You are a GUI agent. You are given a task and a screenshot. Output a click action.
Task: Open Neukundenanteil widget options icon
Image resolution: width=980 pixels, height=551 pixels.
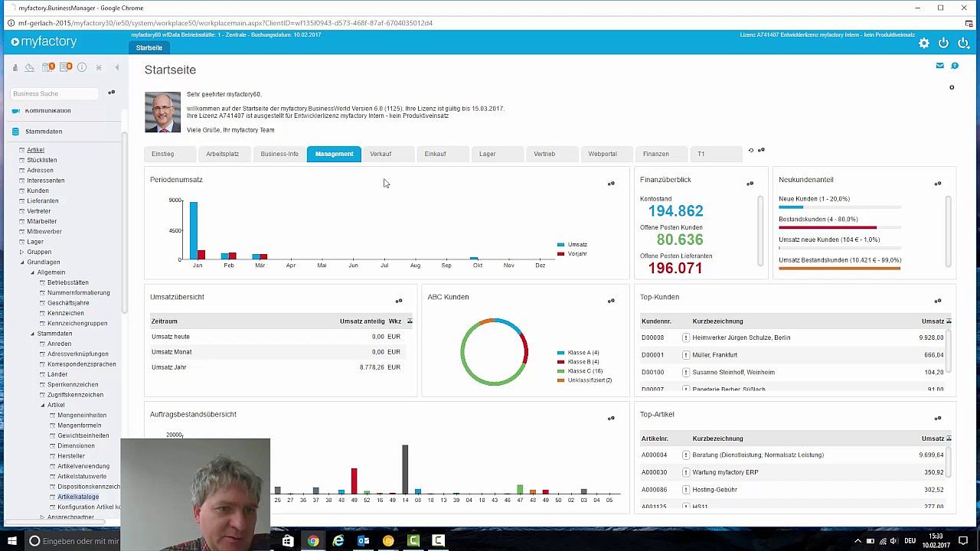pos(938,184)
